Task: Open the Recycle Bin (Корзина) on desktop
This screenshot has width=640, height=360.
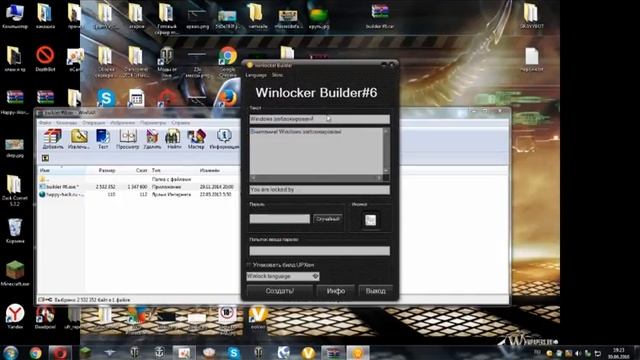Action: tap(15, 231)
